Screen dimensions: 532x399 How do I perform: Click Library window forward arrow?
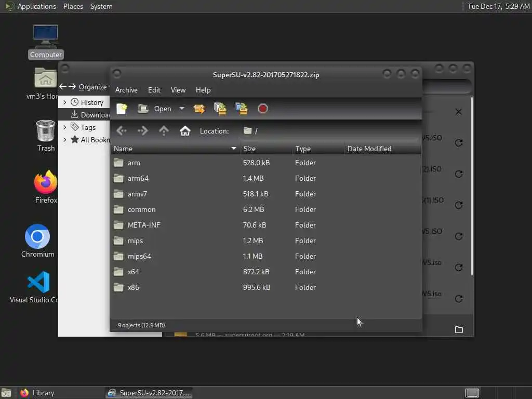coord(72,87)
